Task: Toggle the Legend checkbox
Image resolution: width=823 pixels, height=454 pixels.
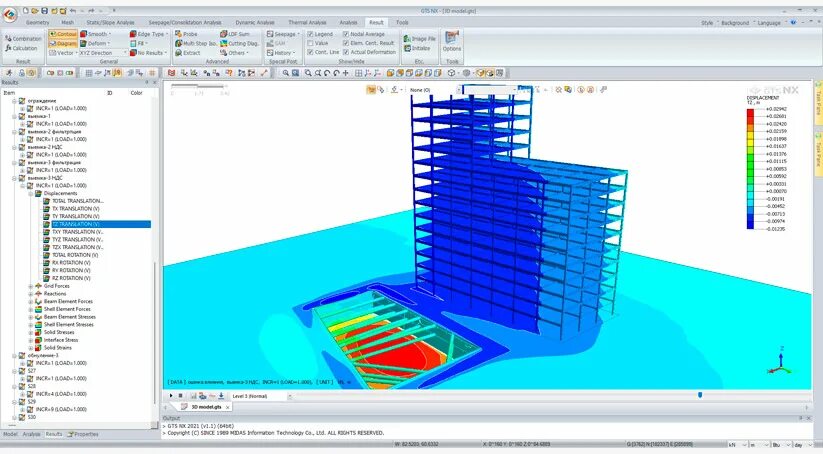Action: [310, 34]
